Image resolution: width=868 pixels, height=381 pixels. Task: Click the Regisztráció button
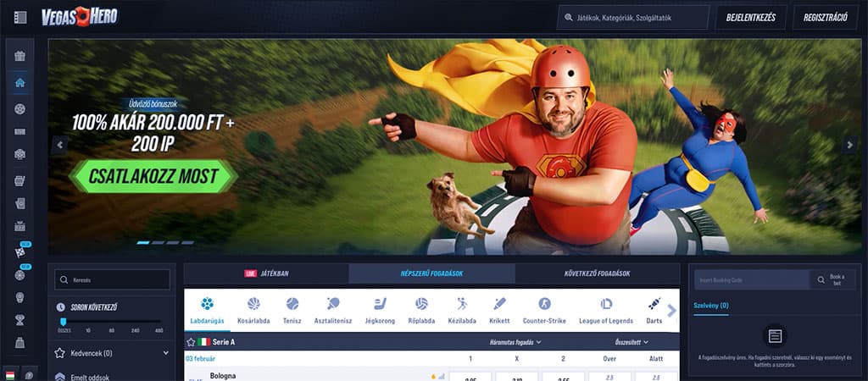pyautogui.click(x=824, y=17)
